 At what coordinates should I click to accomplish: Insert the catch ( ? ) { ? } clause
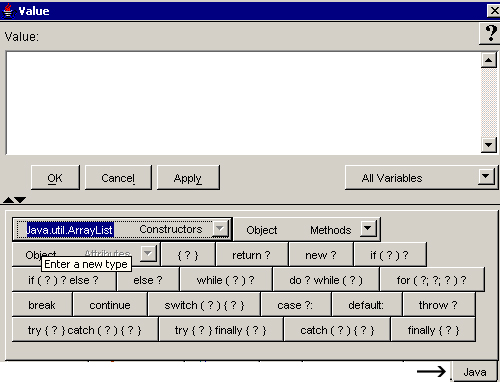coord(337,330)
